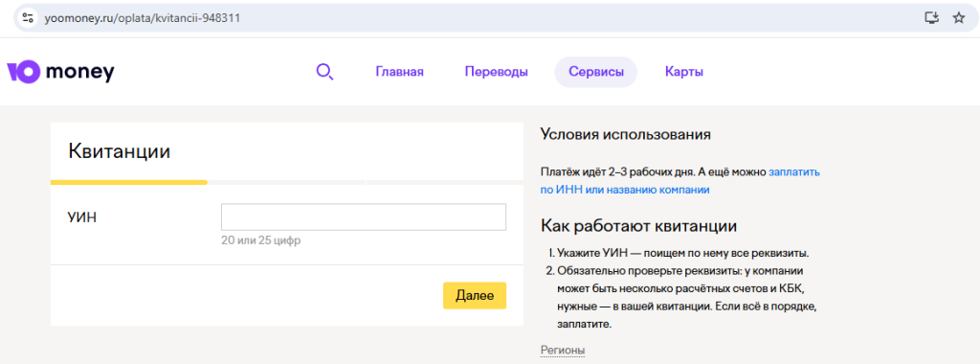The height and width of the screenshot is (364, 980).
Task: Click the 'Как работают квитанции' heading
Action: [638, 226]
